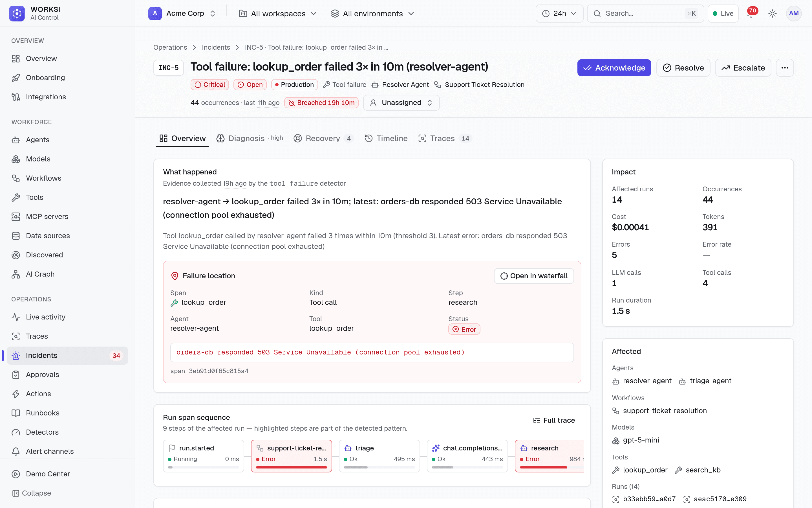Open the 24h time range dropdown
812x508 pixels.
click(x=559, y=14)
